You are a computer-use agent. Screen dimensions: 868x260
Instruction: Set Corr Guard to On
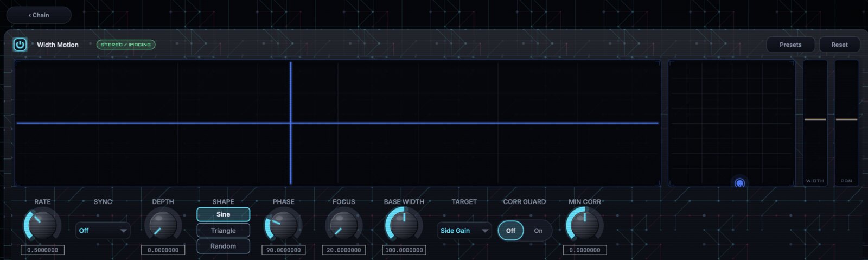pos(538,231)
